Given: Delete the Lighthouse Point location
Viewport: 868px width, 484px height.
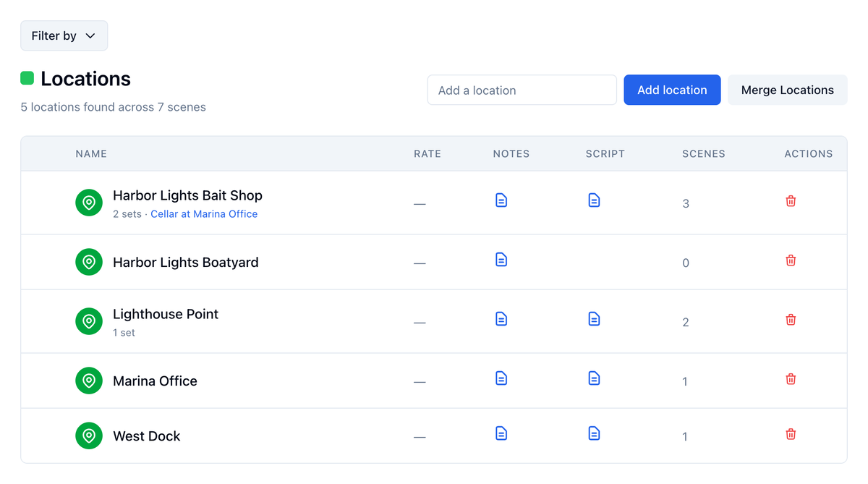Looking at the screenshot, I should [x=791, y=320].
